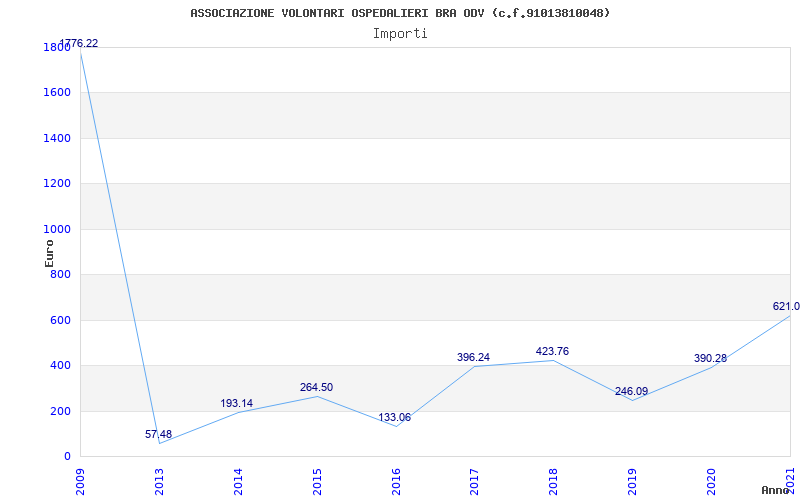
Task: Select the 400 y-axis value
Action: [61, 366]
